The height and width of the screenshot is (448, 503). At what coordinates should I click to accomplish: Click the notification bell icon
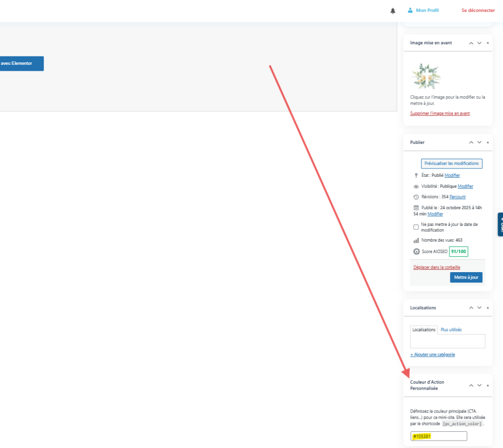pos(392,11)
